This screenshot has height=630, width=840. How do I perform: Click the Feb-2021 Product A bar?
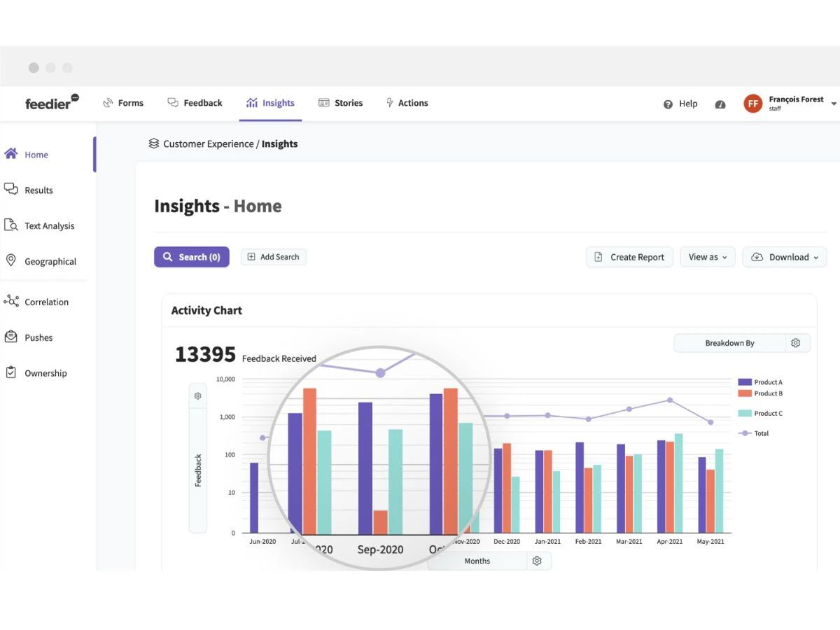pyautogui.click(x=580, y=487)
